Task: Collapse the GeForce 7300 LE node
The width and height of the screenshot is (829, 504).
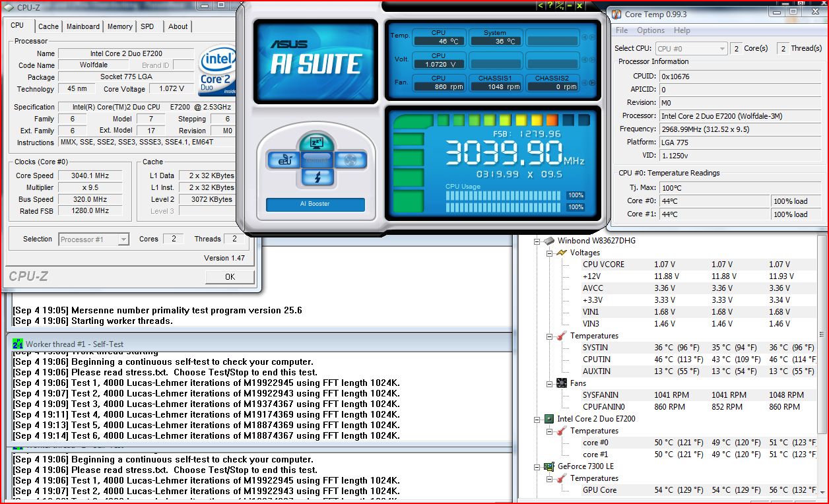Action: 537,466
